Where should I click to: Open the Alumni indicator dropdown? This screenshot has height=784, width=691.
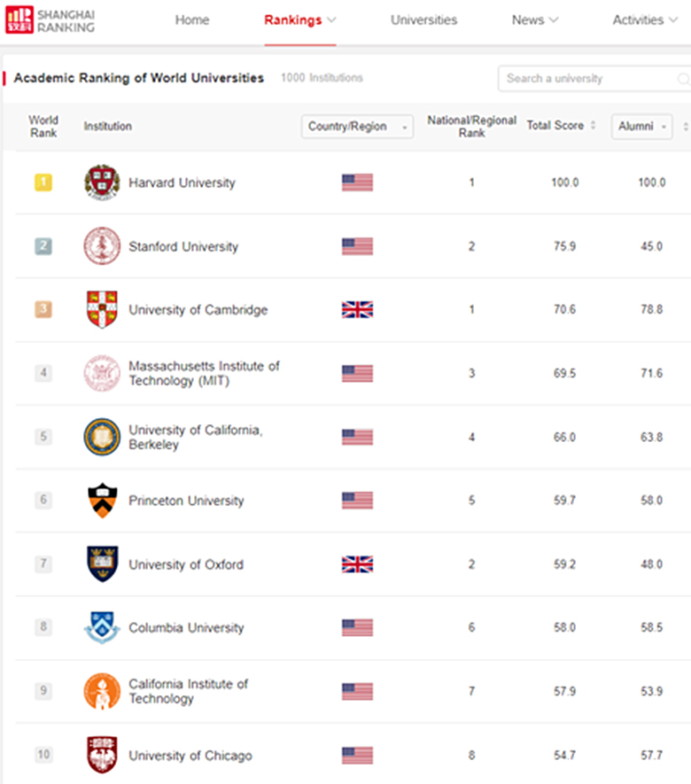[x=641, y=127]
